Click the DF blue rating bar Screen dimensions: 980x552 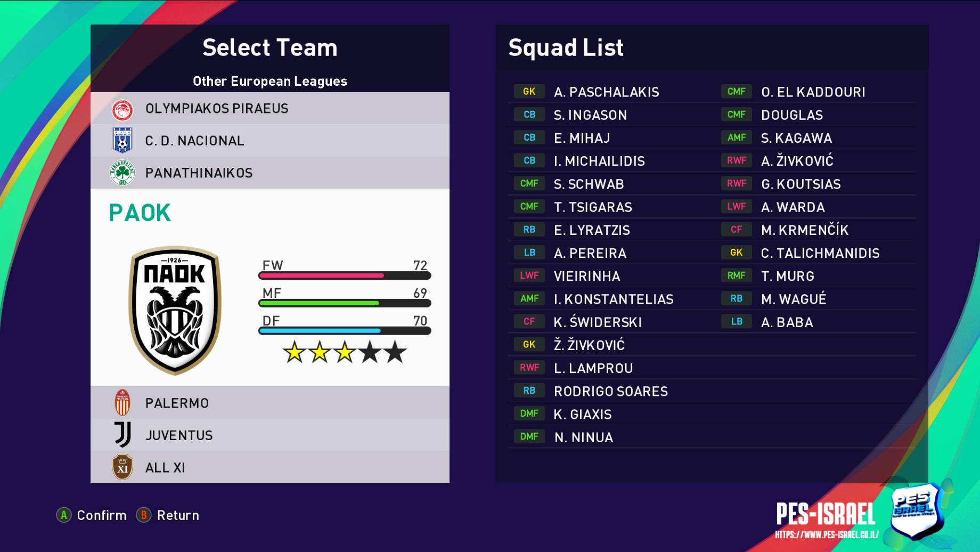(344, 331)
